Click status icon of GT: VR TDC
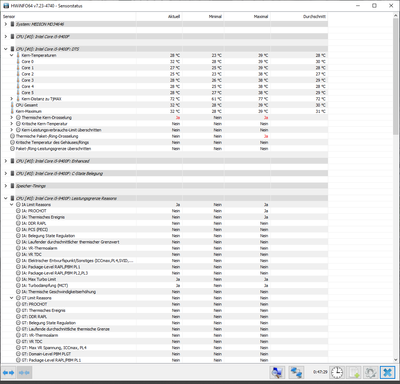Image resolution: width=400 pixels, height=384 pixels. 18,341
